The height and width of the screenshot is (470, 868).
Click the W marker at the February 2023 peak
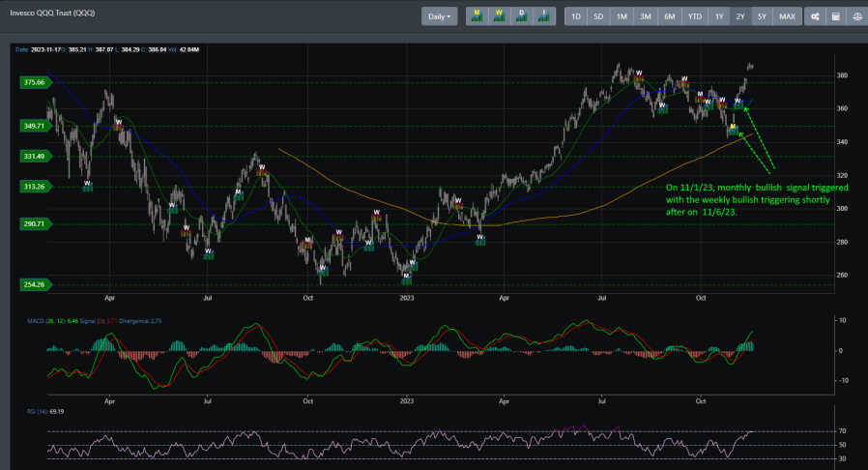[x=458, y=204]
